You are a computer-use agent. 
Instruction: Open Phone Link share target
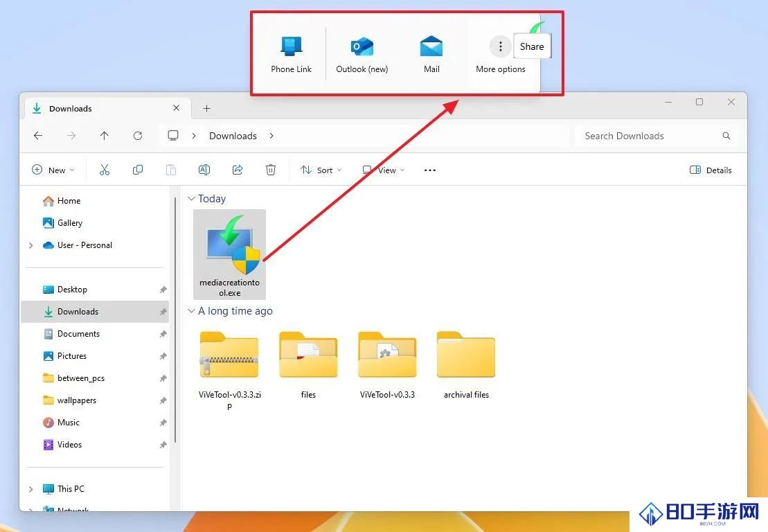tap(291, 54)
